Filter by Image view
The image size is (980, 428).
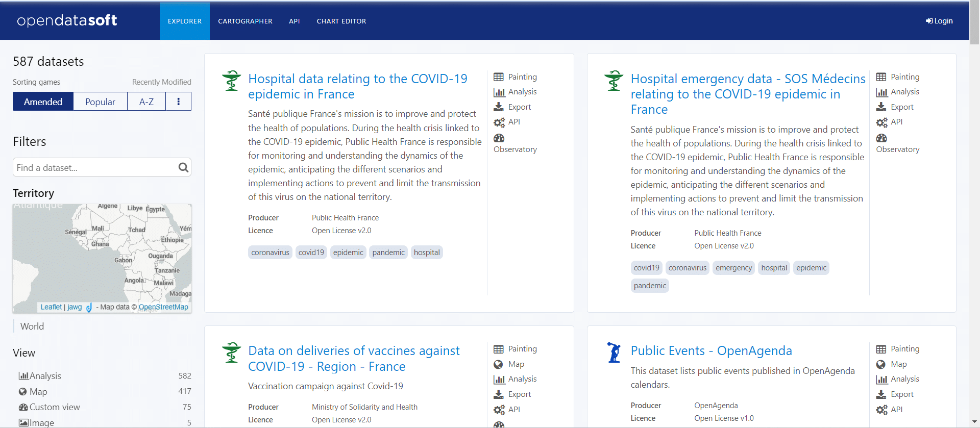[x=105, y=422]
